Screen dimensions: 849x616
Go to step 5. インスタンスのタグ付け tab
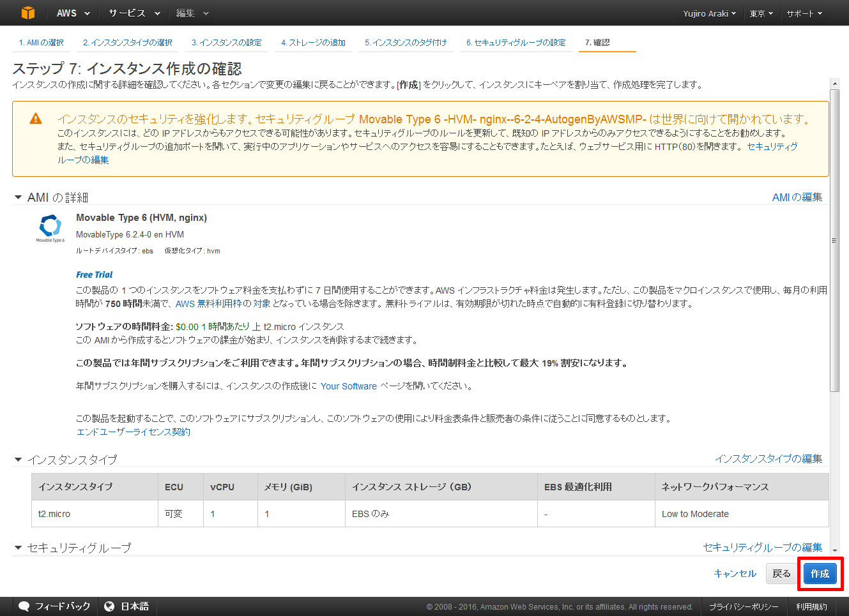[x=406, y=43]
